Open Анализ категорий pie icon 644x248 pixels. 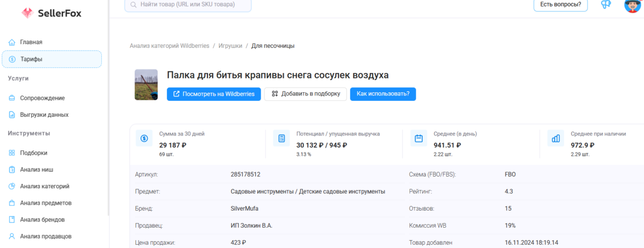12,187
